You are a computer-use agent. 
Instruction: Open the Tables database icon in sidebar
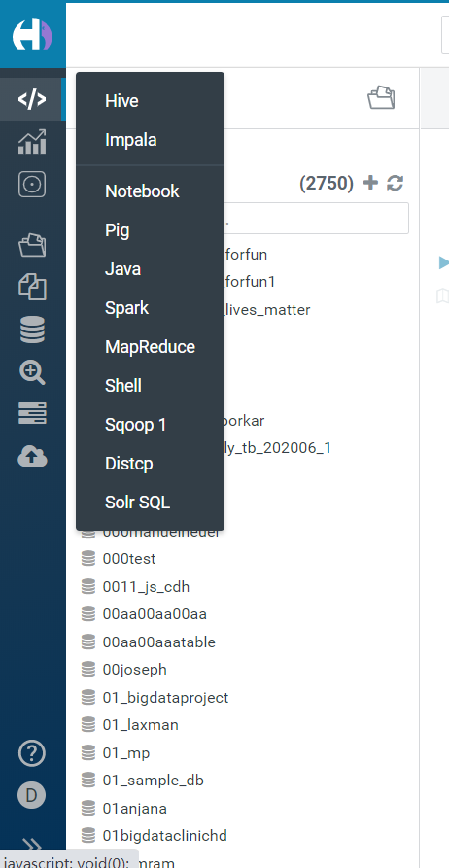(x=32, y=330)
